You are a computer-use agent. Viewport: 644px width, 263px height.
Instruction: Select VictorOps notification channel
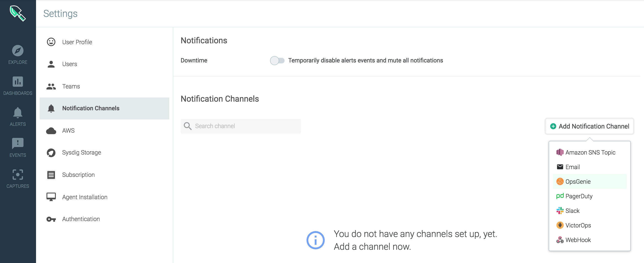click(x=577, y=225)
